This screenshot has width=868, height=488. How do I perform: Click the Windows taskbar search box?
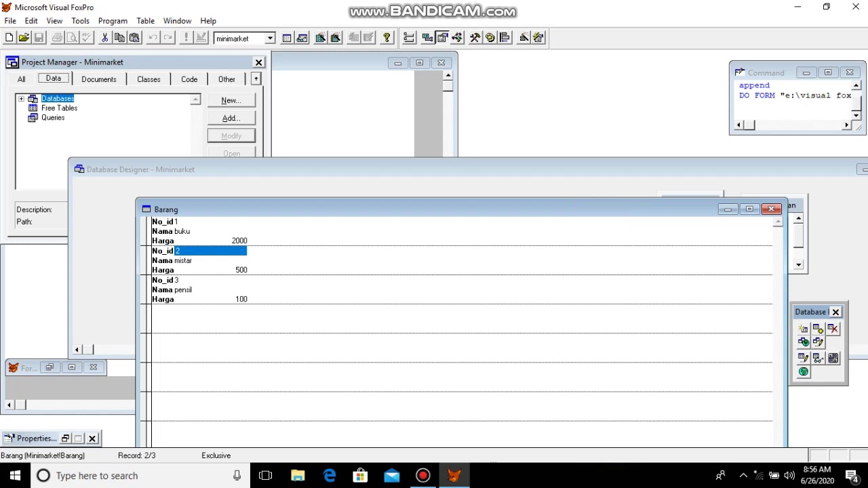(140, 476)
